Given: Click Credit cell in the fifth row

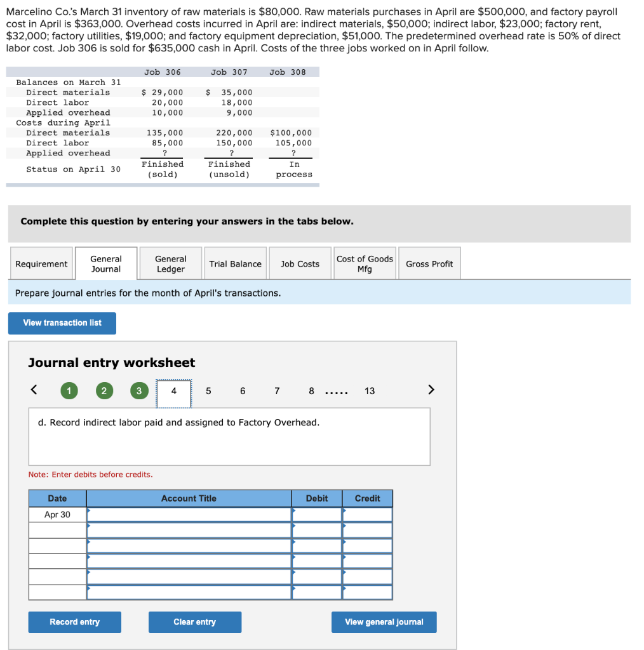Looking at the screenshot, I should tap(367, 576).
